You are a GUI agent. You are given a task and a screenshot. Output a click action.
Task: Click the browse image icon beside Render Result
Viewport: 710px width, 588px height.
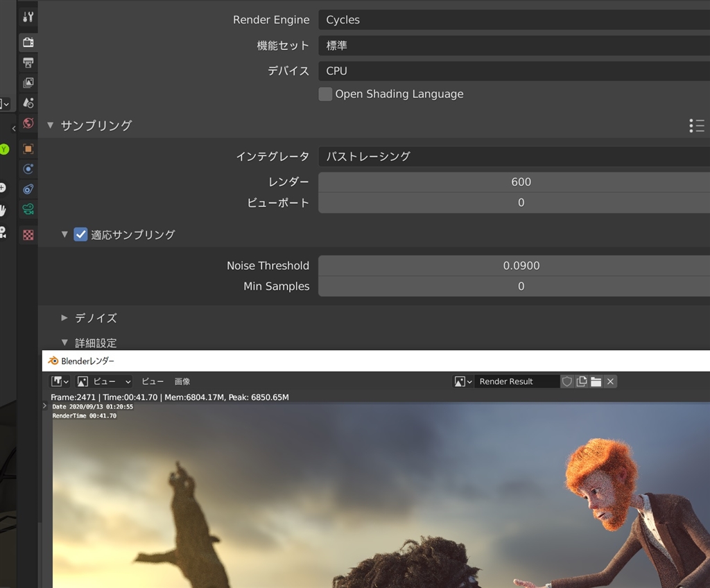point(462,381)
